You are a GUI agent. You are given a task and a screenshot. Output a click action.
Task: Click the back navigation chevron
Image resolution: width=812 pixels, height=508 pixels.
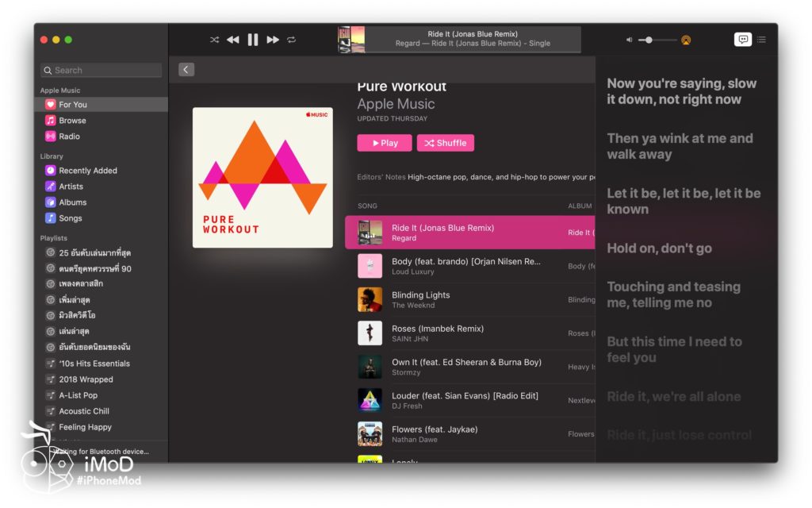coord(186,70)
